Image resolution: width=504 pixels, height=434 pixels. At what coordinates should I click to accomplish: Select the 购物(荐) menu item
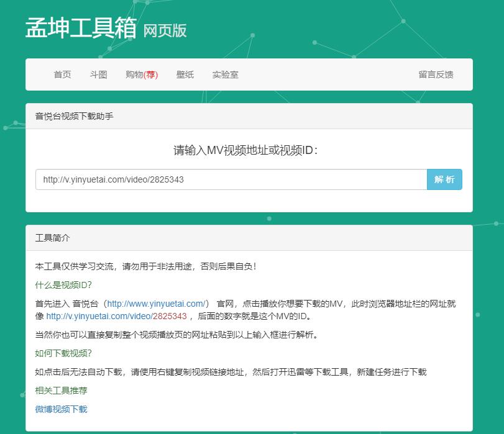(x=141, y=74)
